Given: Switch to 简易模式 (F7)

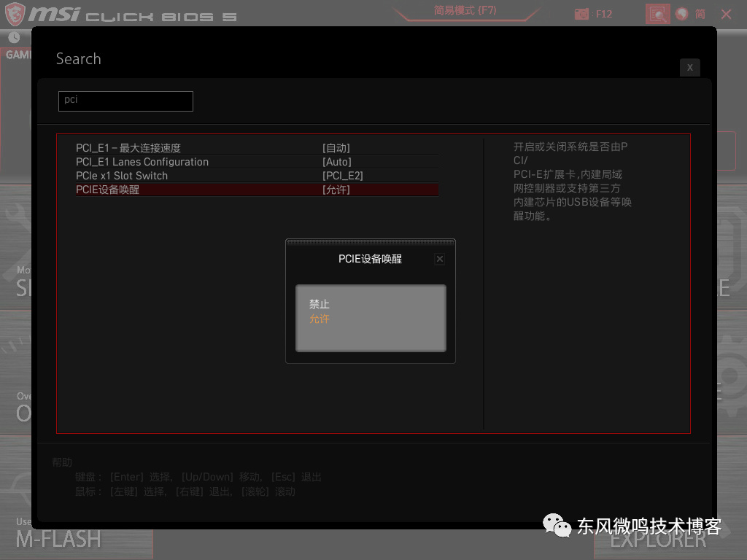Looking at the screenshot, I should point(465,10).
